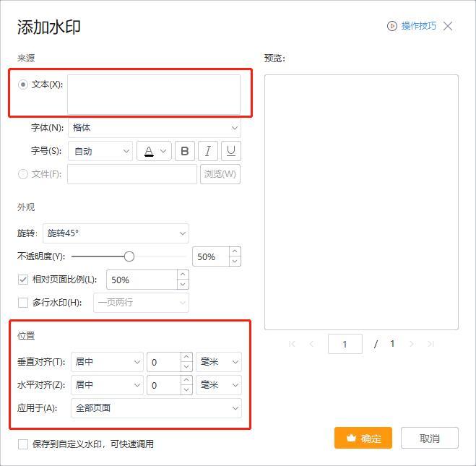This screenshot has height=466, width=476.
Task: Toggle 相对页面比例(L) checkbox
Action: click(x=23, y=280)
